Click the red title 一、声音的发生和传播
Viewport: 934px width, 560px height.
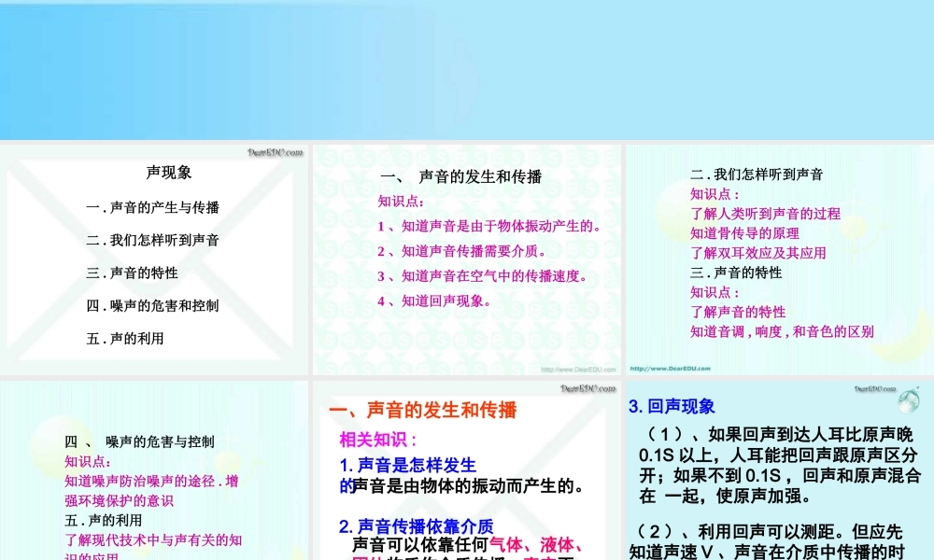pyautogui.click(x=423, y=410)
